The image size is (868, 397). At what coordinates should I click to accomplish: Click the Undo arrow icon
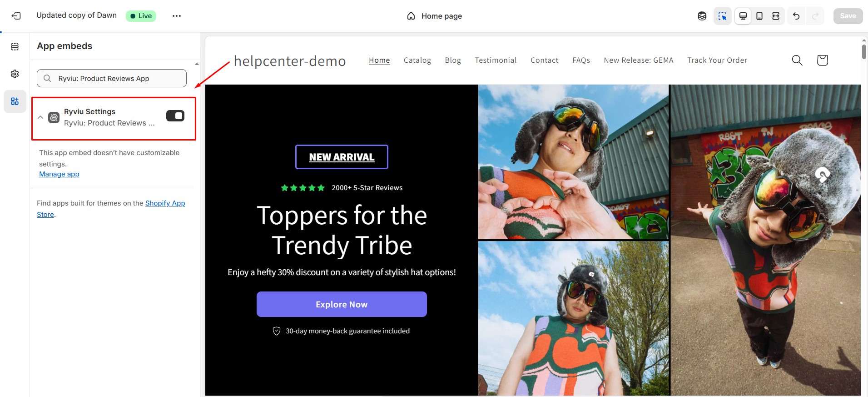796,16
